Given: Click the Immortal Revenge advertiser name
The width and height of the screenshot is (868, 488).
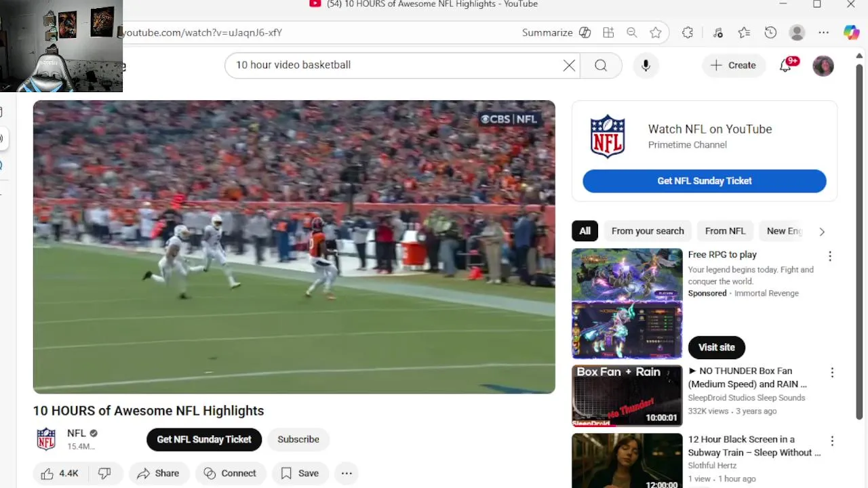Looking at the screenshot, I should pos(766,293).
